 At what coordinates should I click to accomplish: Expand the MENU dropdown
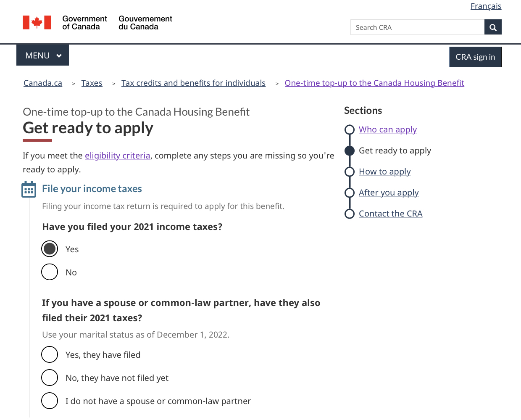click(x=43, y=55)
